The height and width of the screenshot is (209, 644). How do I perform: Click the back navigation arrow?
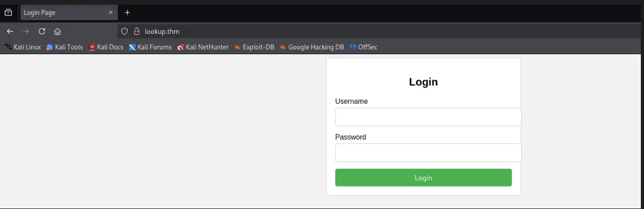tap(10, 31)
